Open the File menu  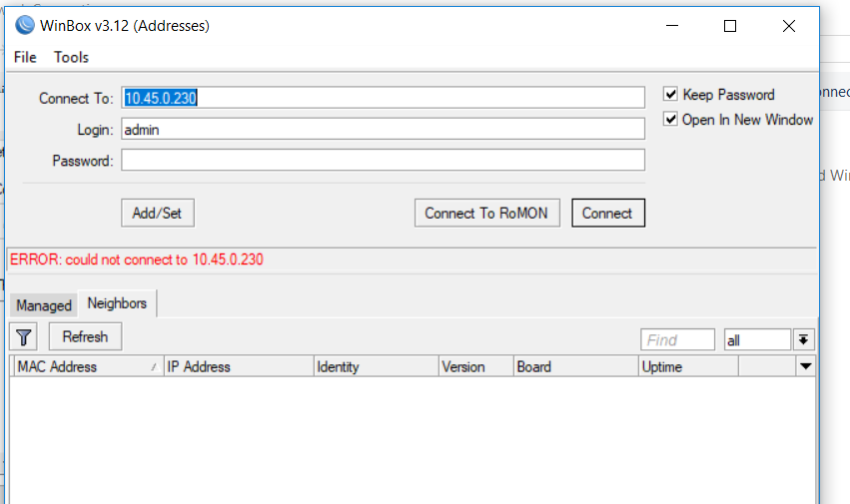pyautogui.click(x=25, y=57)
